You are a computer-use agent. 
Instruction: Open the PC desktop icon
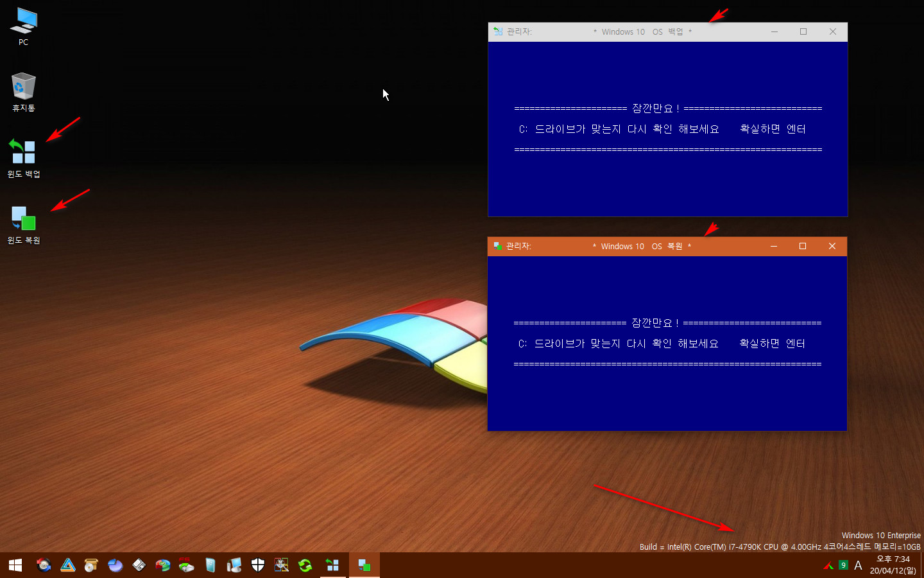24,26
